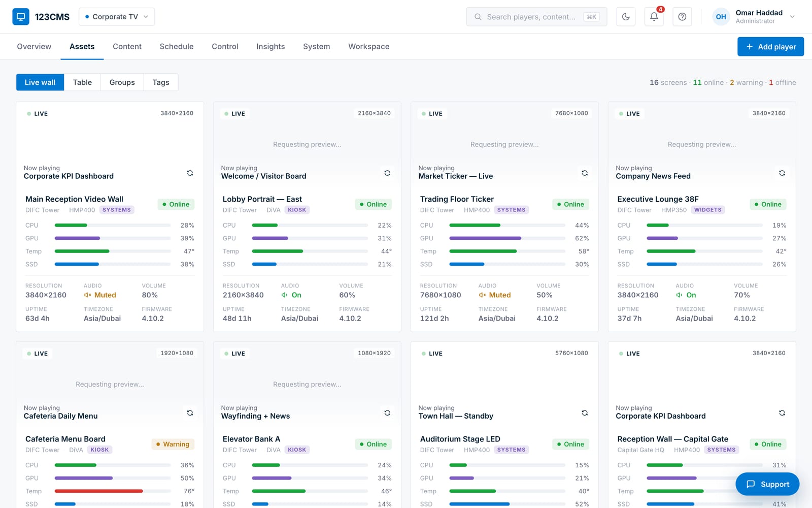Click the 123CMS monitor logo icon

click(x=21, y=17)
